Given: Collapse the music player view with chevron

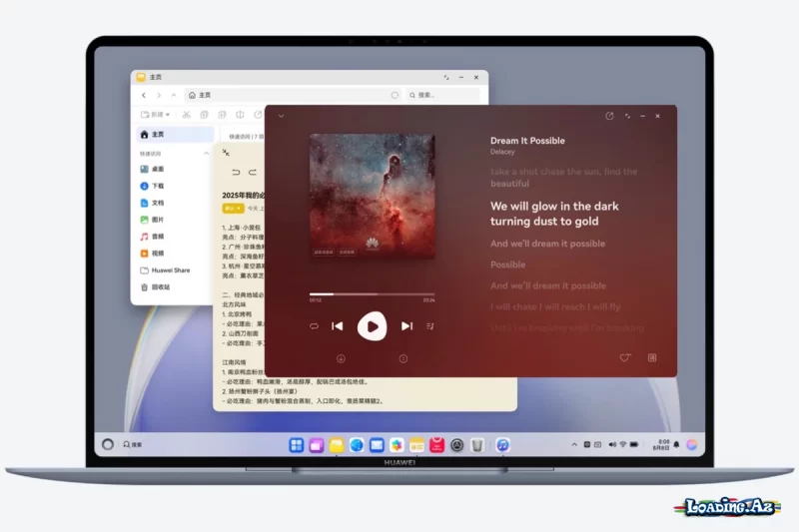Looking at the screenshot, I should click(282, 116).
